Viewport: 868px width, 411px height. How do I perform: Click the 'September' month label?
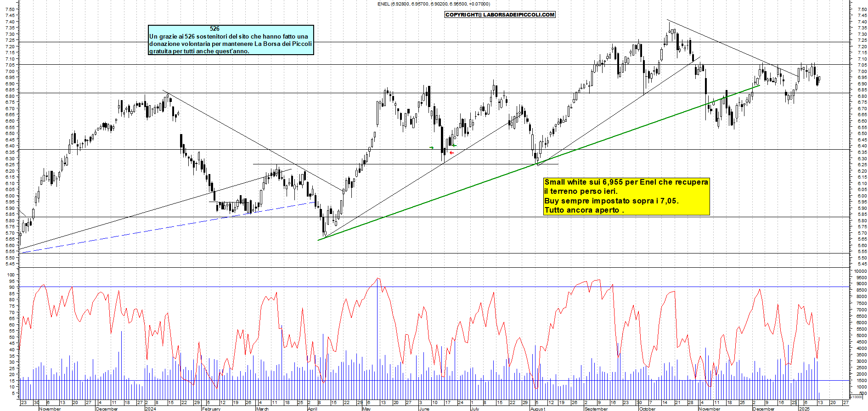[596, 409]
